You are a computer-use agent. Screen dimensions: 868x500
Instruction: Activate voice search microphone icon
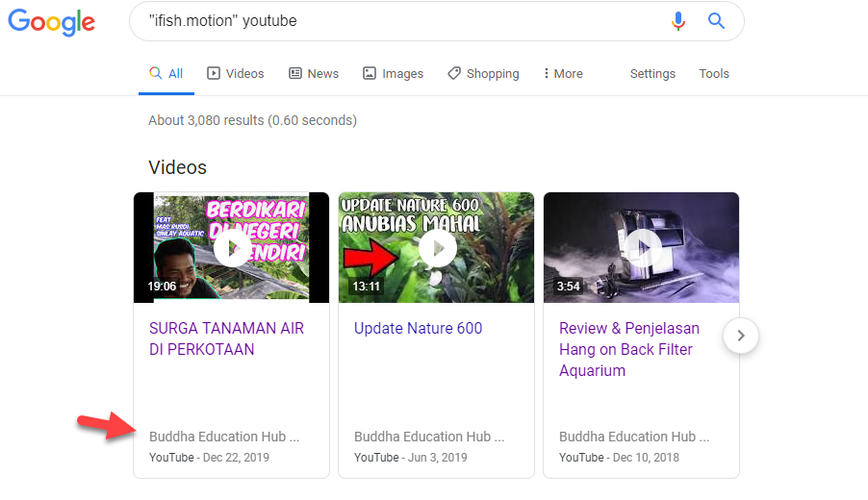pos(678,21)
